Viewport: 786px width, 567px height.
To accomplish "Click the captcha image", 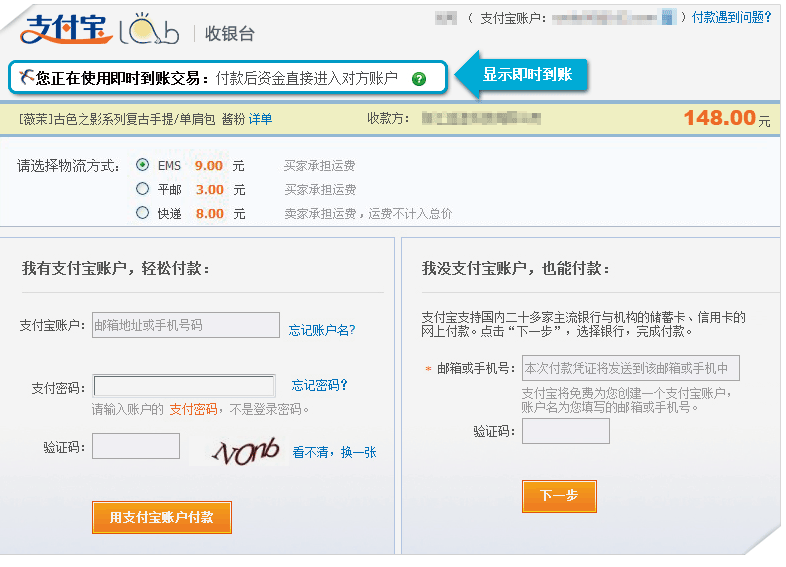I will tap(245, 451).
